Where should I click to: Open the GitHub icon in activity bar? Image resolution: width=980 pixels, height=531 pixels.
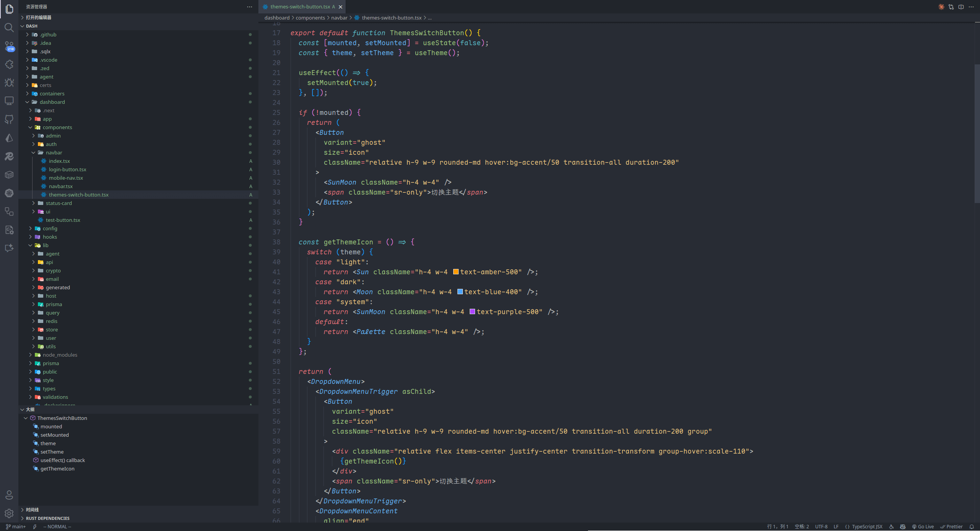[x=9, y=119]
